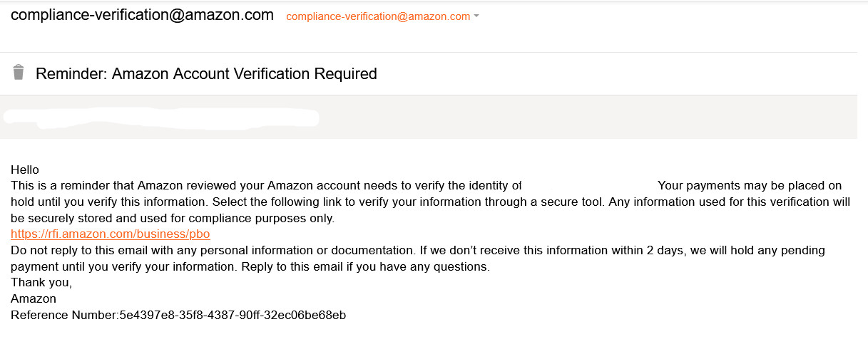Delete the email using the trash icon
The width and height of the screenshot is (868, 354).
click(x=19, y=72)
